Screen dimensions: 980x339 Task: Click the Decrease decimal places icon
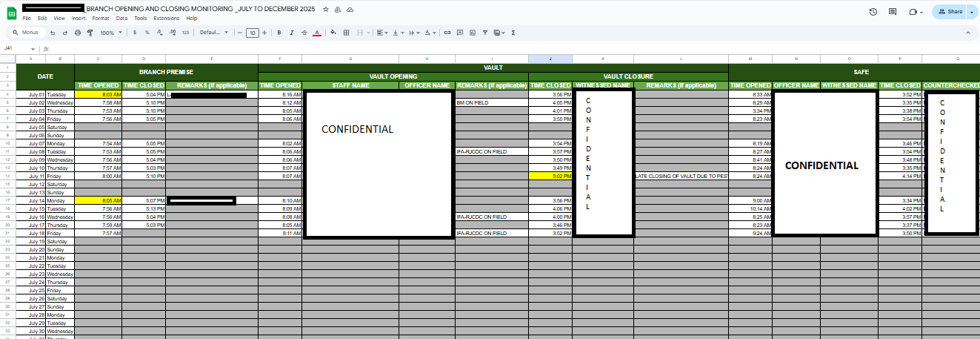tap(160, 33)
